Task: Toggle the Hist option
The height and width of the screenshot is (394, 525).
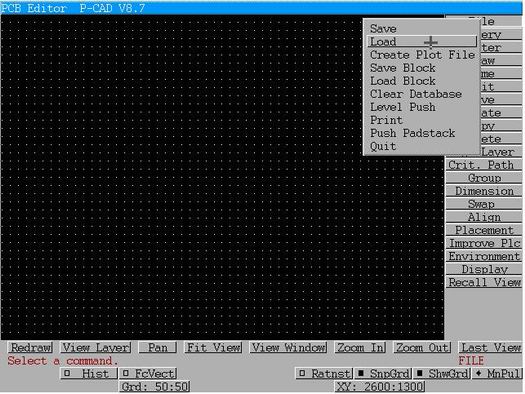Action: tap(88, 373)
